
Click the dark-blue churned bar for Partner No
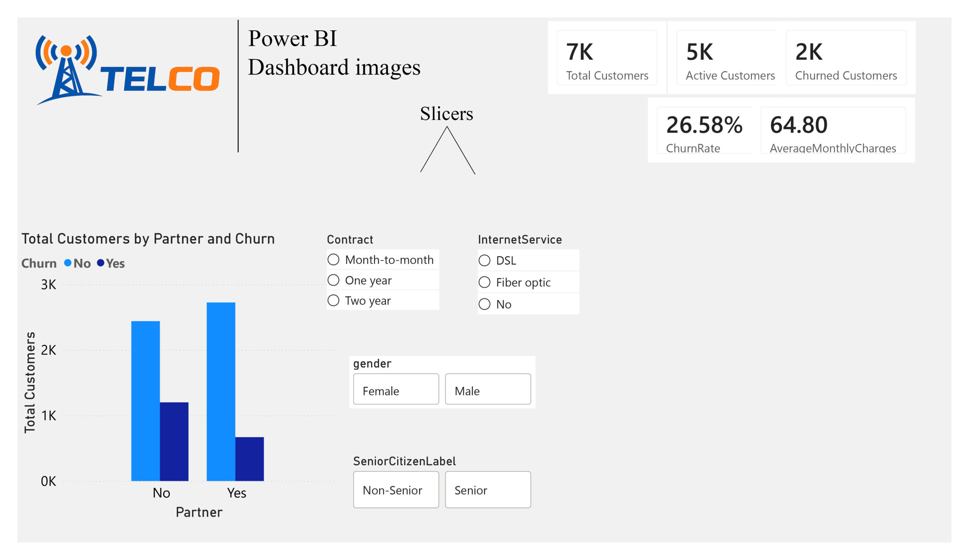(x=174, y=441)
